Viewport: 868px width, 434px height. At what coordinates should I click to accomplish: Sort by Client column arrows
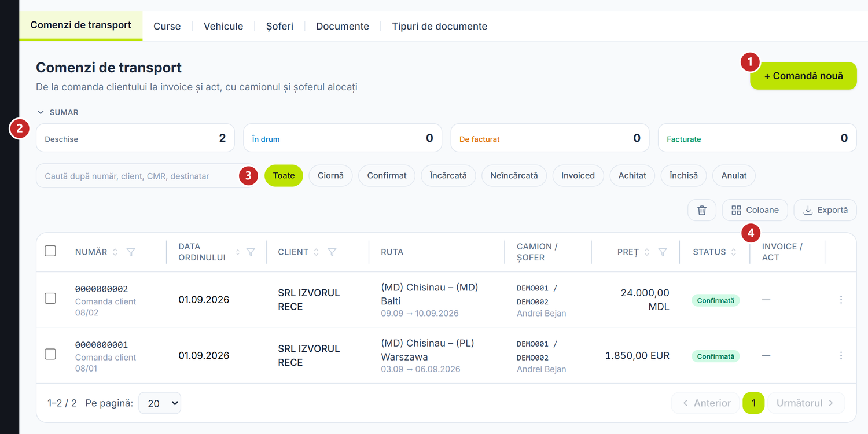coord(317,252)
